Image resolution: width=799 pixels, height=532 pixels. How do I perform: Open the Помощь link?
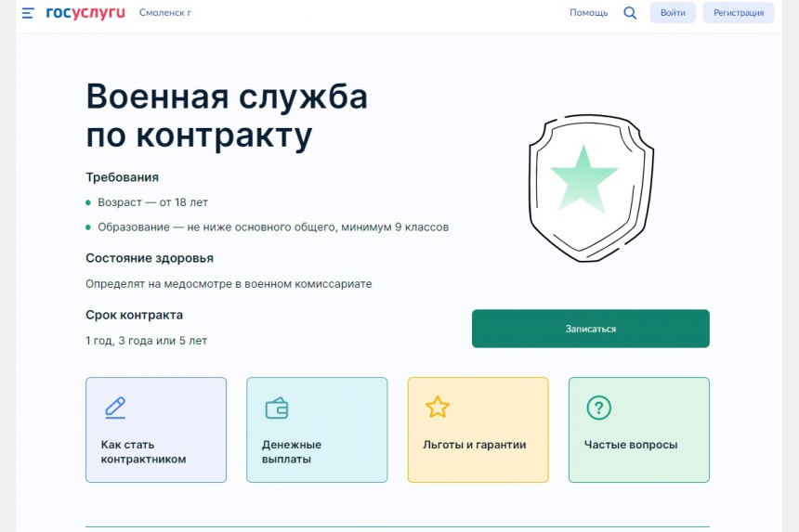(588, 13)
